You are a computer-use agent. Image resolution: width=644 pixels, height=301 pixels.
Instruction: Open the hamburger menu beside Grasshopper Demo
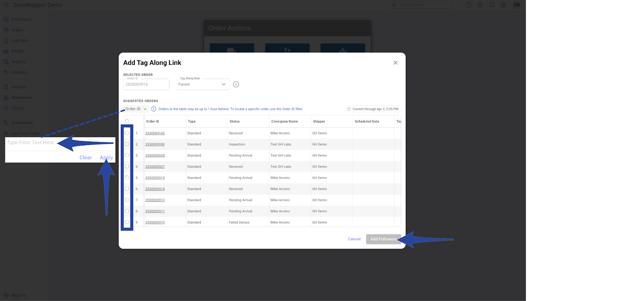coord(6,5)
